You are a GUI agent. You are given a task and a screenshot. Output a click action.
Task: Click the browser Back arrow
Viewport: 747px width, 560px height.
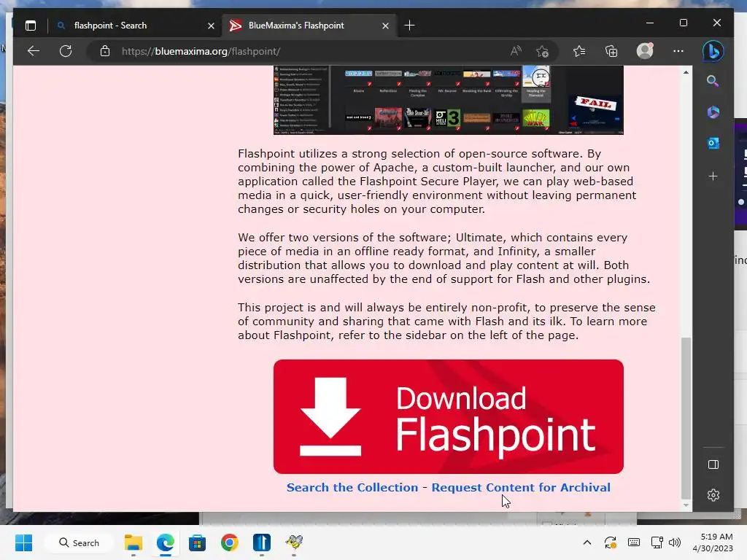click(34, 51)
